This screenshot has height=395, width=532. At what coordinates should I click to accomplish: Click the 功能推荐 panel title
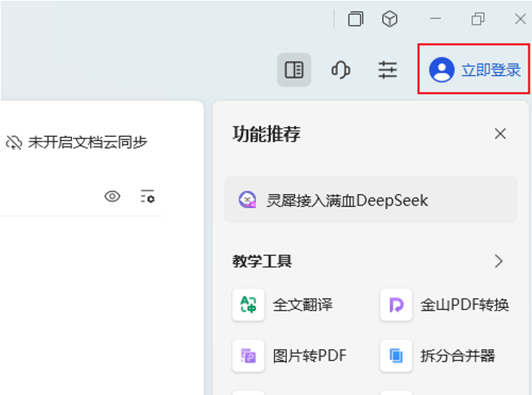coord(266,134)
